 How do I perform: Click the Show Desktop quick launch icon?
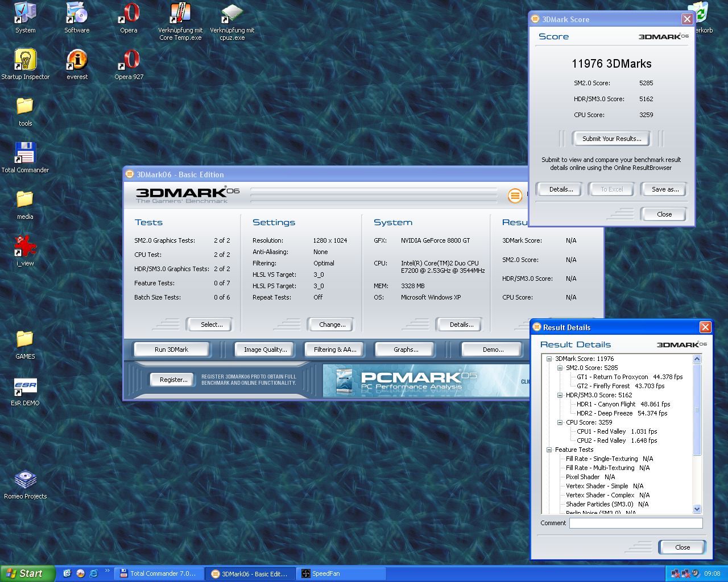tap(67, 573)
